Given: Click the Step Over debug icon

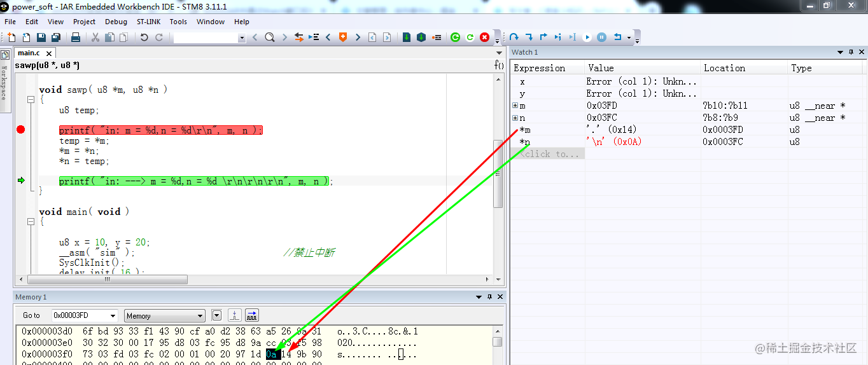Looking at the screenshot, I should [514, 37].
